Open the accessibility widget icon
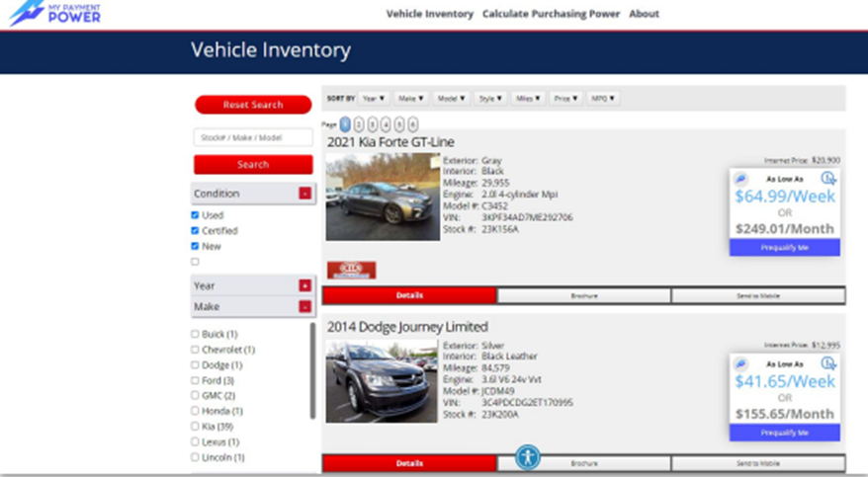868x477 pixels. pos(528,457)
